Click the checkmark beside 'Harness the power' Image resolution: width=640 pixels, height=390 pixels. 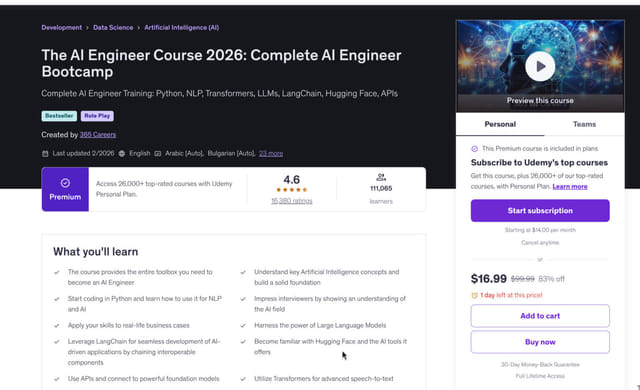point(243,326)
